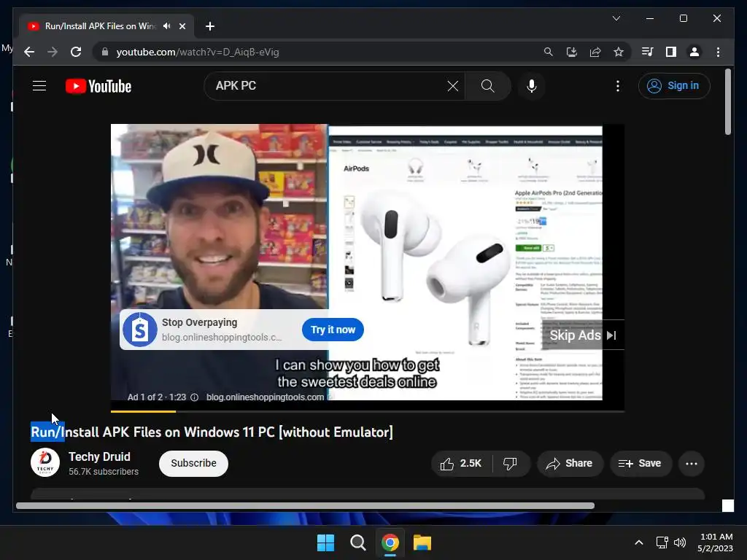Viewport: 747px width, 560px height.
Task: Save the video to a playlist
Action: pos(640,463)
